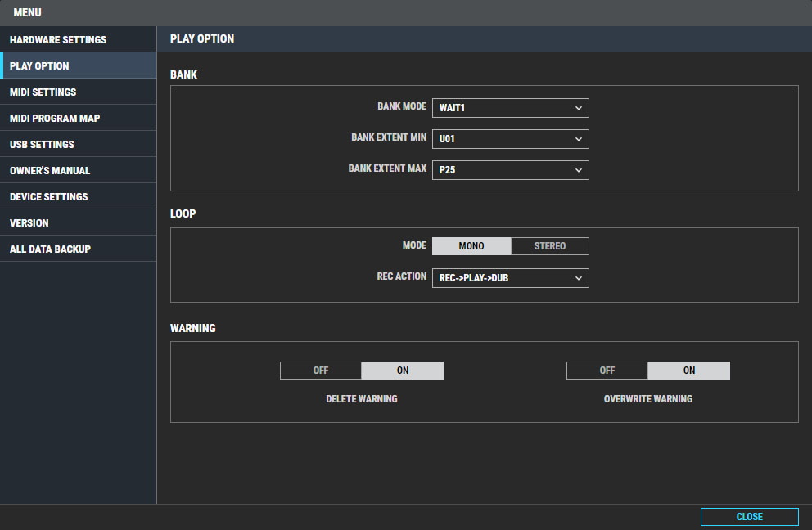The image size is (812, 530).
Task: Click the Bank section heading
Action: [x=183, y=74]
